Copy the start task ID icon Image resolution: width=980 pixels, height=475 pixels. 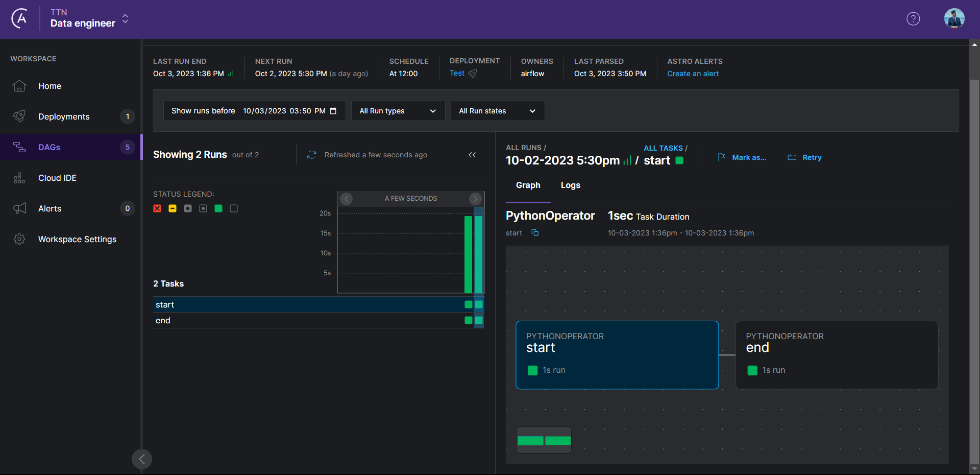pos(535,233)
